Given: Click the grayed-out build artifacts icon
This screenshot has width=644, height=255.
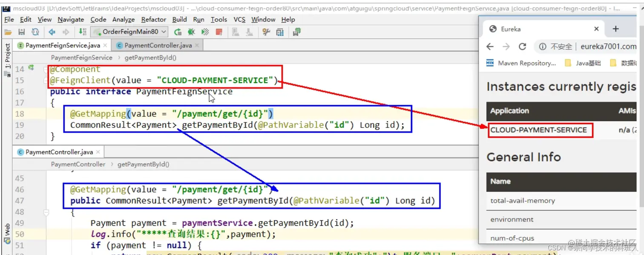Looking at the screenshot, I should (x=250, y=32).
